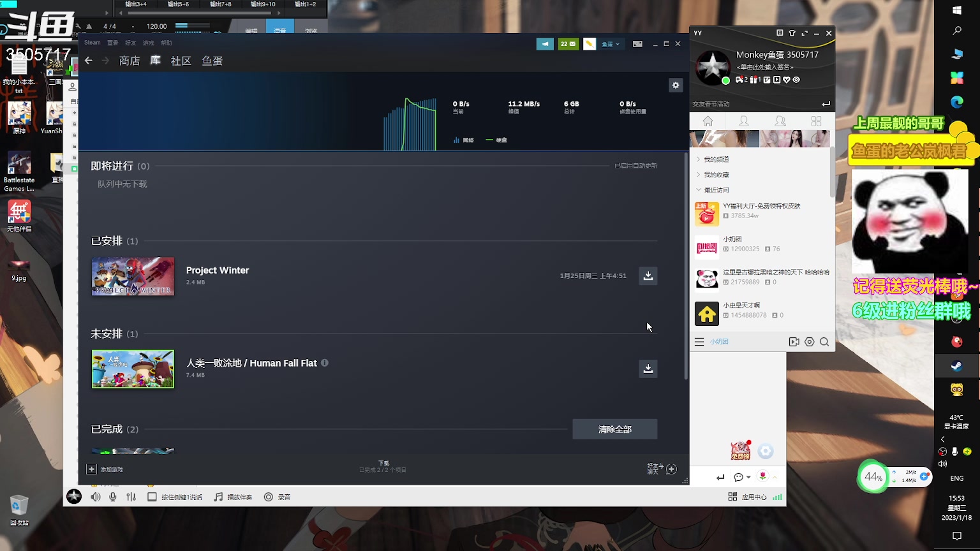
Task: Open the downloads settings gear
Action: [x=676, y=85]
